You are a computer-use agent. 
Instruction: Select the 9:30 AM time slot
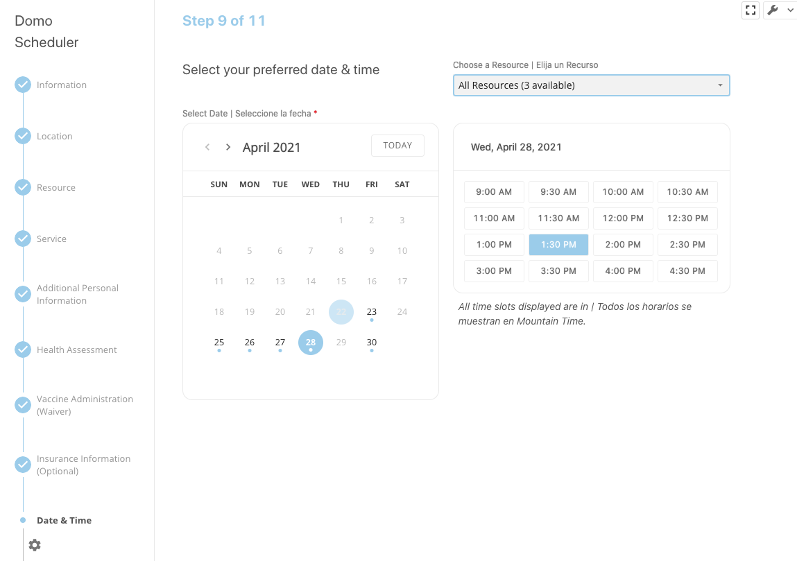coord(559,192)
